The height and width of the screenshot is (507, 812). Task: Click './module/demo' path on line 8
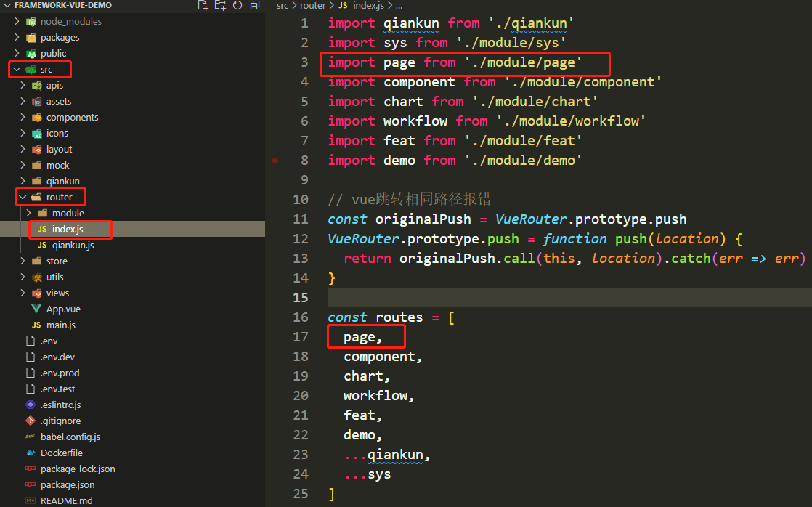pyautogui.click(x=523, y=161)
